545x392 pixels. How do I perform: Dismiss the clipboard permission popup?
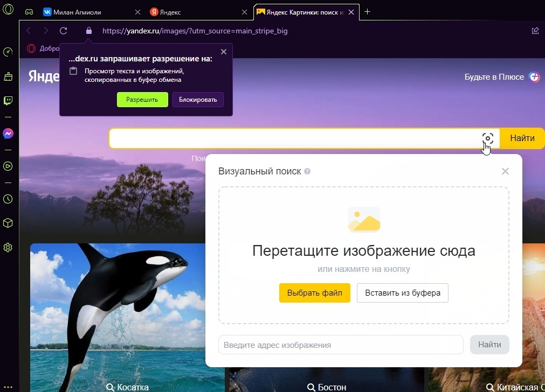click(x=224, y=52)
